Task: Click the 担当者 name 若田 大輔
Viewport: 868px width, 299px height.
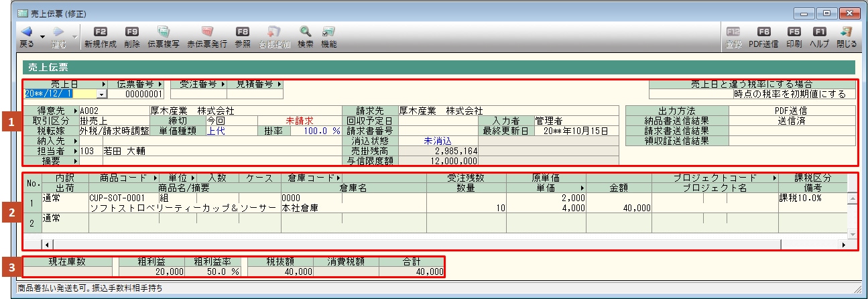Action: click(125, 152)
